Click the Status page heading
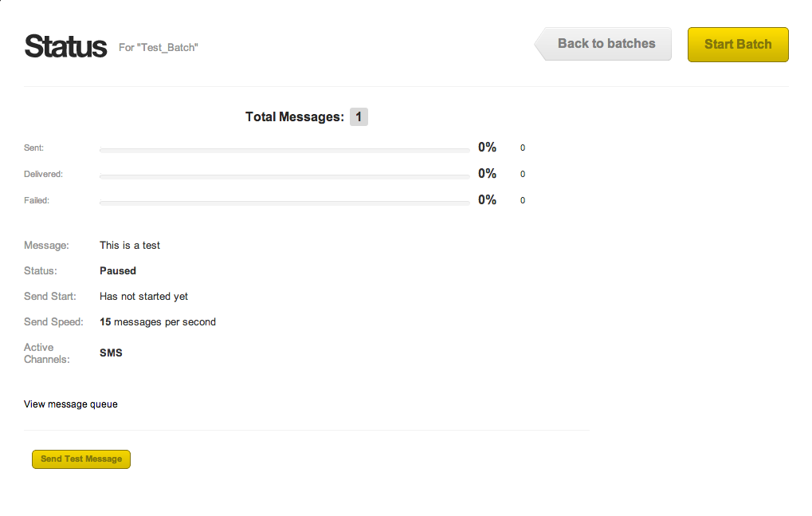The image size is (812, 516). click(x=65, y=46)
